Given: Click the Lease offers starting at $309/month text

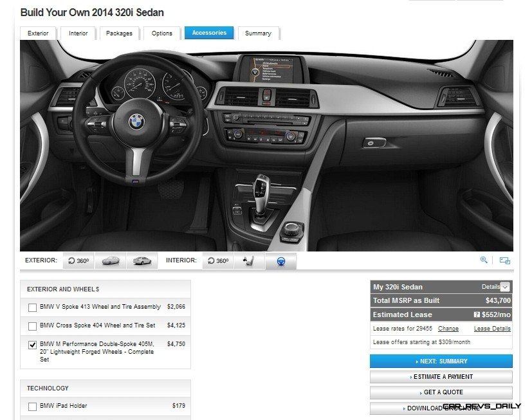Looking at the screenshot, I should click(421, 342).
